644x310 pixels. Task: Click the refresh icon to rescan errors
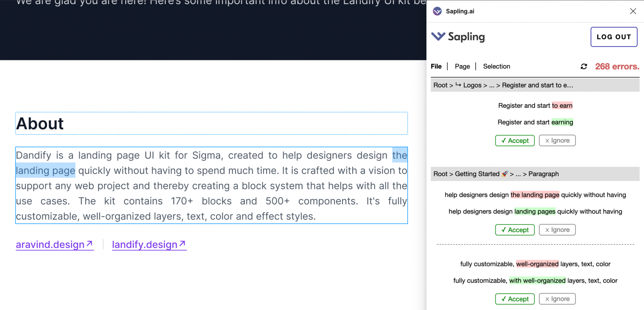pyautogui.click(x=584, y=66)
